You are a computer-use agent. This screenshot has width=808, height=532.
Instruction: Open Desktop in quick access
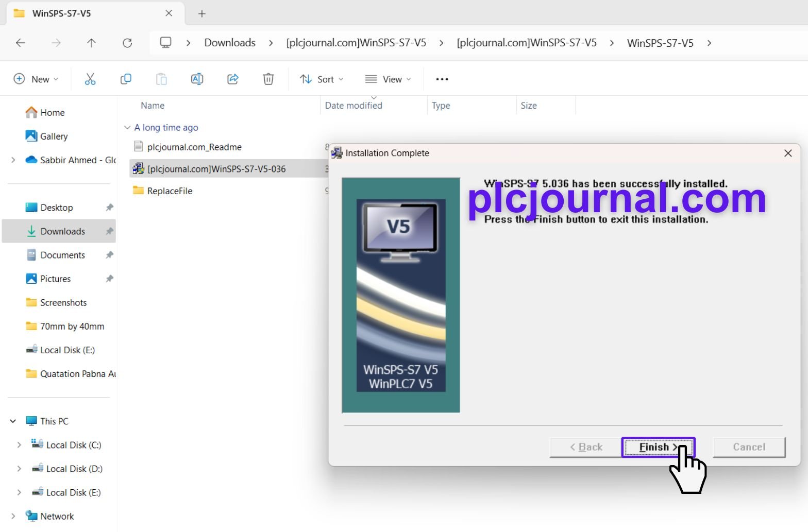click(x=57, y=207)
